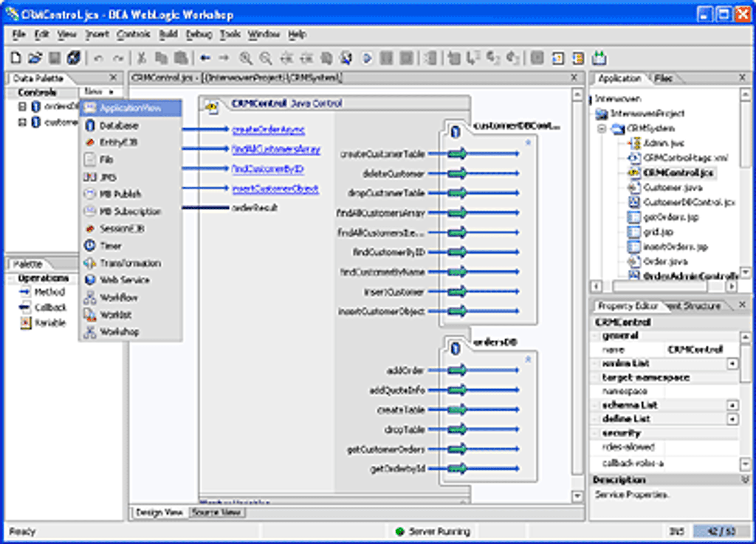Image resolution: width=756 pixels, height=544 pixels.
Task: Collapse the CRMSystem project folder
Action: pyautogui.click(x=601, y=129)
